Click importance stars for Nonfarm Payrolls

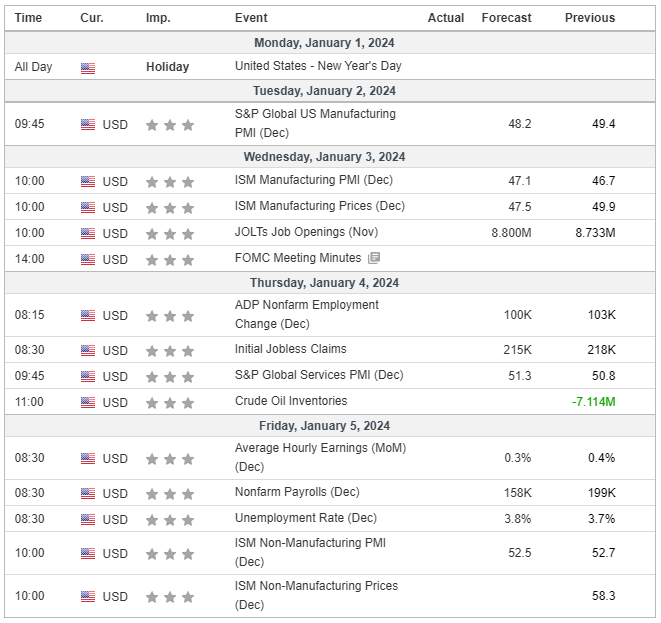tap(170, 494)
